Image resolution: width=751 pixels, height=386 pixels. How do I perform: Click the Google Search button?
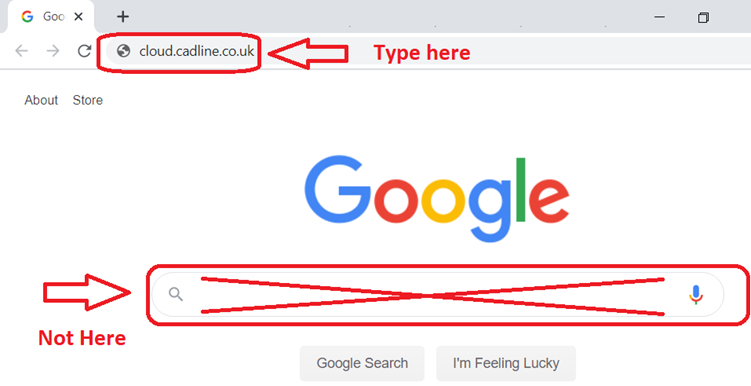[x=362, y=363]
